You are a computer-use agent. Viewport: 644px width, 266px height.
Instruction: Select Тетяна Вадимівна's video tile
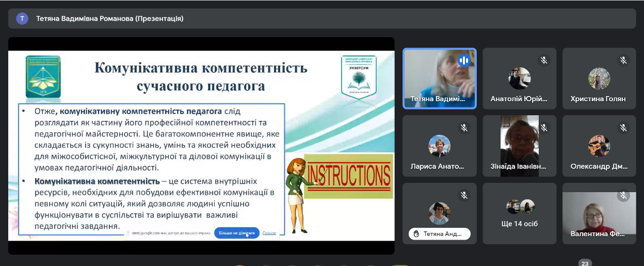click(x=440, y=79)
